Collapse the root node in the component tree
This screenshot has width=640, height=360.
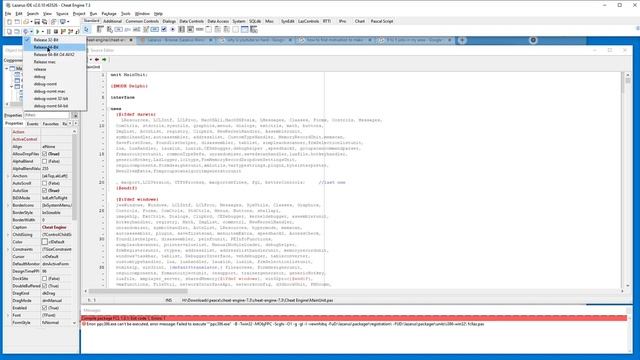[x=7, y=68]
